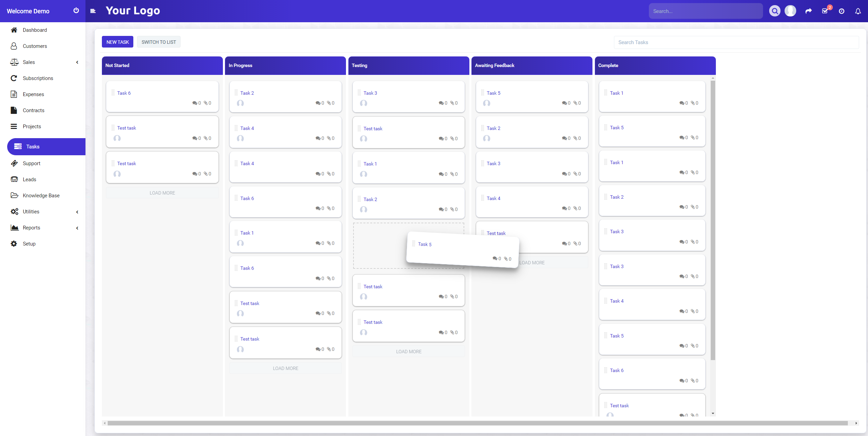Viewport: 868px width, 436px height.
Task: Click the share arrow icon in header
Action: [808, 11]
